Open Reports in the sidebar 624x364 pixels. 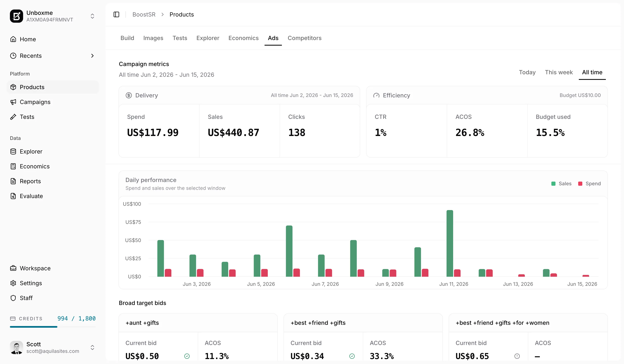(53, 181)
